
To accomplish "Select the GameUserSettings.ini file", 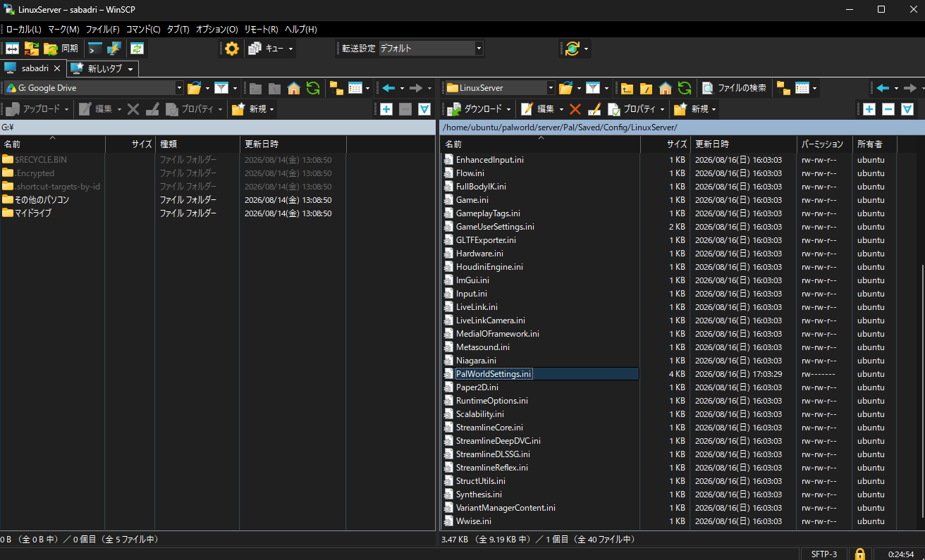I will pos(495,227).
